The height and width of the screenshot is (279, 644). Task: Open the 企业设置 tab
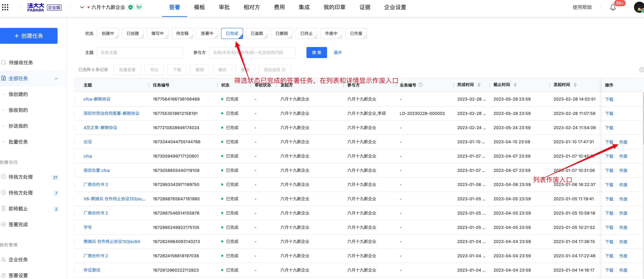395,7
